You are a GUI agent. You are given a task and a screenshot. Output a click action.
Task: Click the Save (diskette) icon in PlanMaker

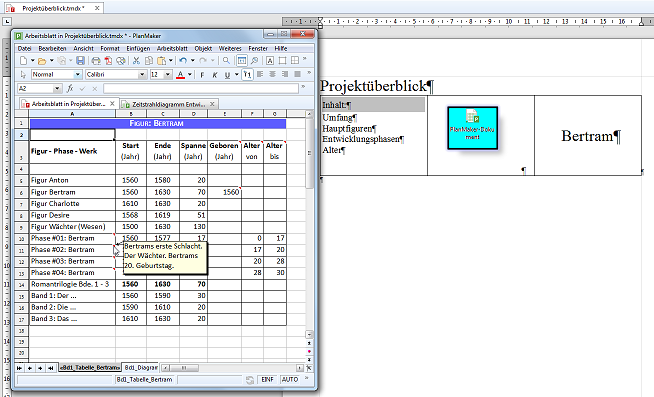(x=80, y=61)
